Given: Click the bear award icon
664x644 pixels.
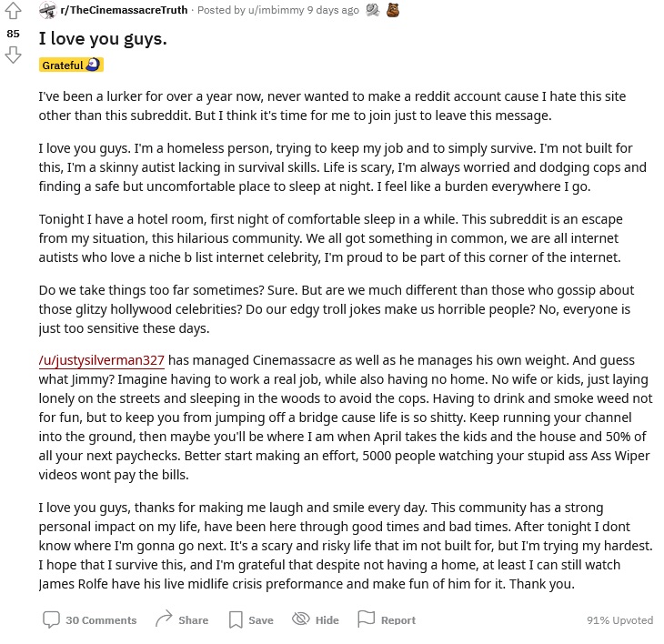Looking at the screenshot, I should (x=393, y=10).
